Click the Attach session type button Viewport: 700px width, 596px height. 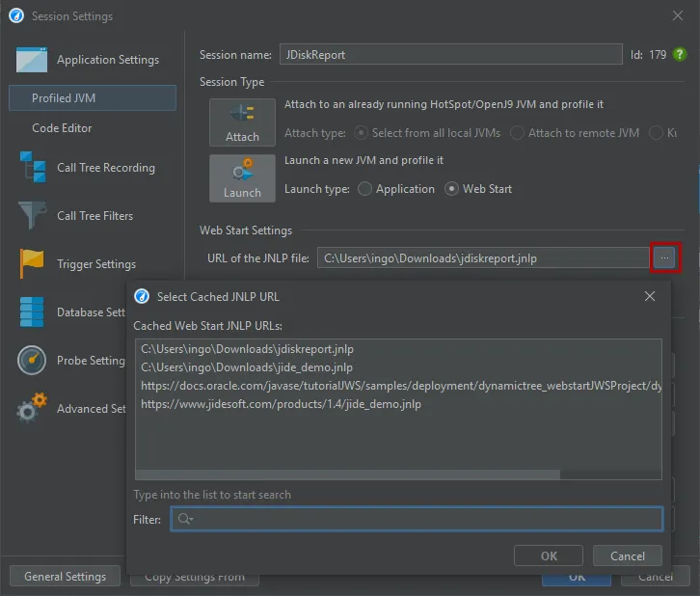[242, 122]
